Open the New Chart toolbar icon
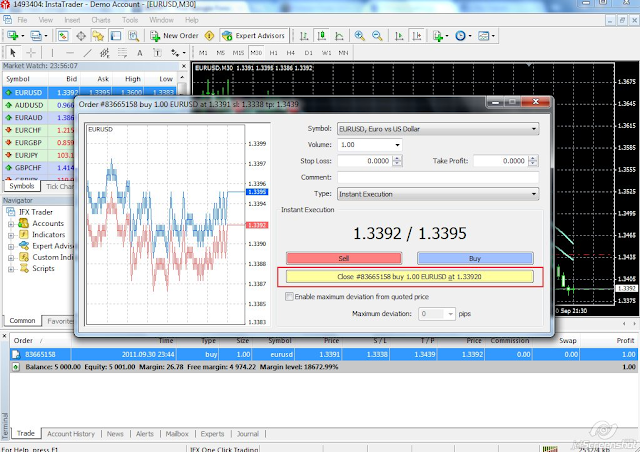 pyautogui.click(x=12, y=36)
